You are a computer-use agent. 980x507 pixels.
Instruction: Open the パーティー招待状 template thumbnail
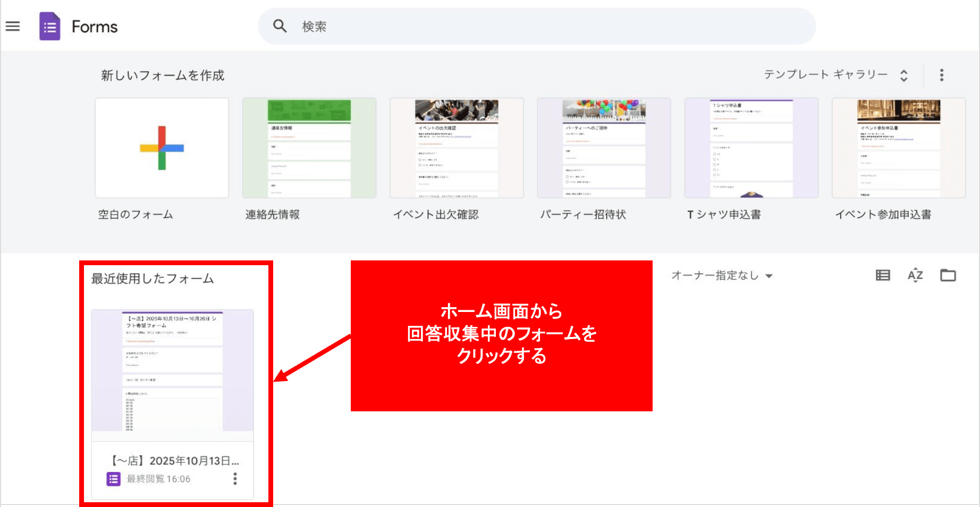click(x=603, y=148)
